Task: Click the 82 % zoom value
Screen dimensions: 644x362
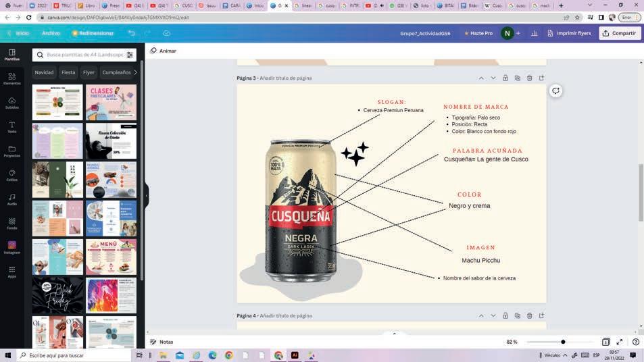Action: [x=512, y=342]
